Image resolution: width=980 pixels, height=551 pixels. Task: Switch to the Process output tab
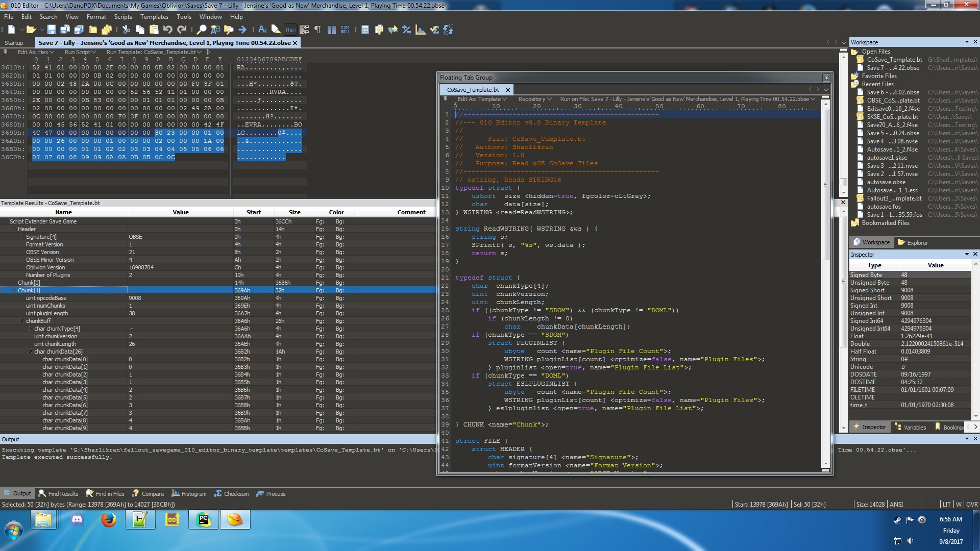pyautogui.click(x=271, y=493)
